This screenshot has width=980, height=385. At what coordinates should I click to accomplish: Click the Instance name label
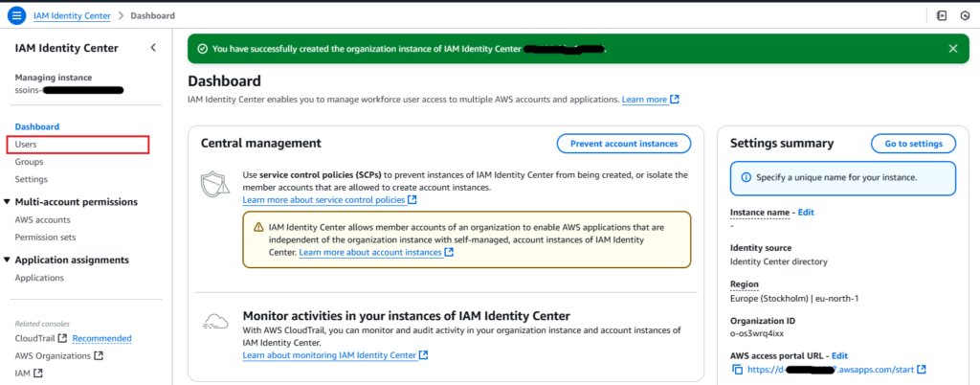pyautogui.click(x=760, y=213)
